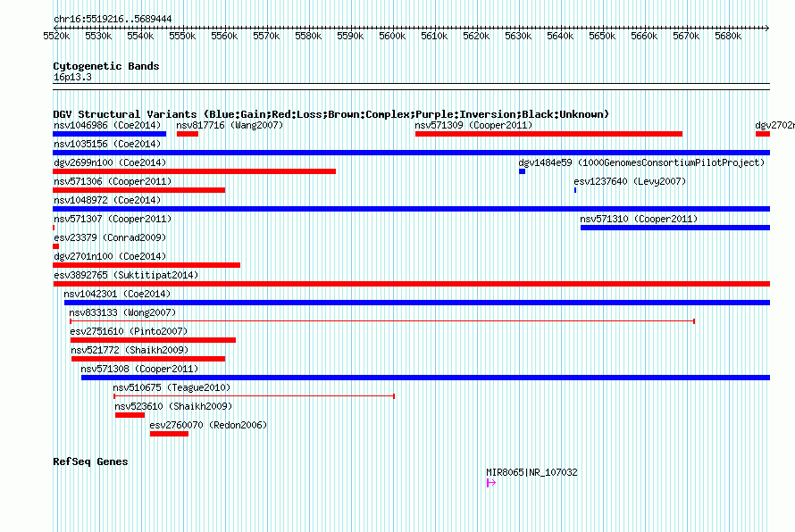Screen dimensions: 795x532
Task: Open the MIR8065|NR_107032 gene label
Action: (x=531, y=472)
